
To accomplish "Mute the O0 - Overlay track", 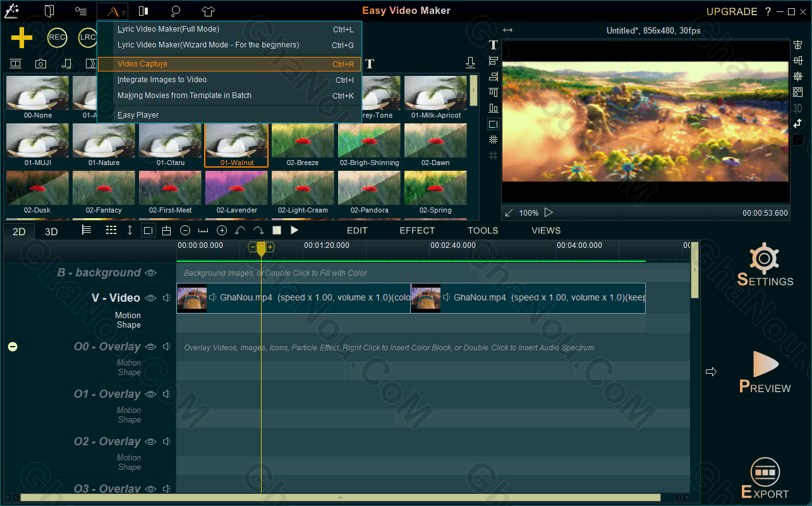I will (167, 347).
